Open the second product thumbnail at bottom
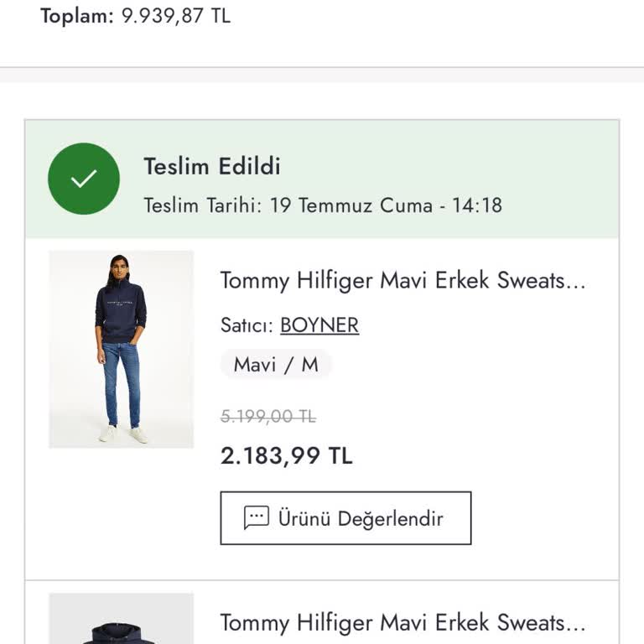644x644 pixels. click(122, 621)
